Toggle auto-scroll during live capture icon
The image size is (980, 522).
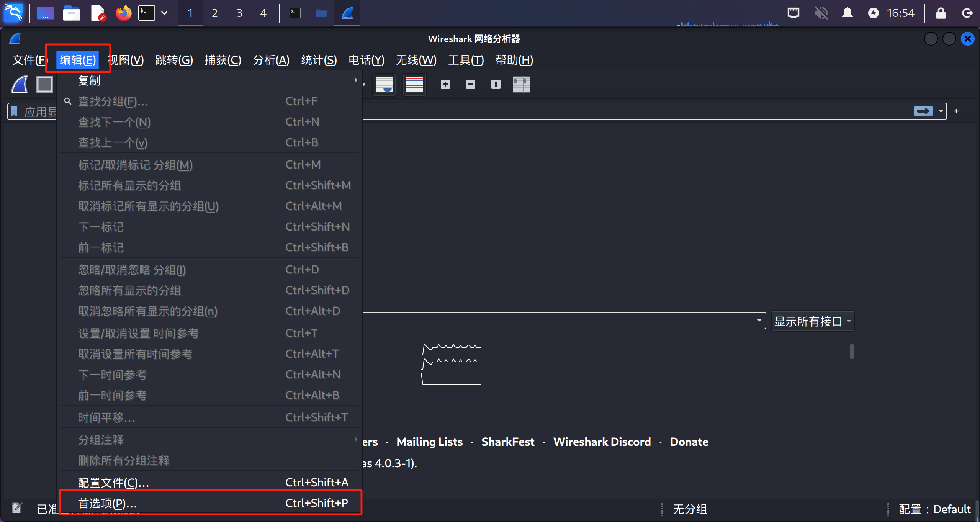pyautogui.click(x=384, y=84)
